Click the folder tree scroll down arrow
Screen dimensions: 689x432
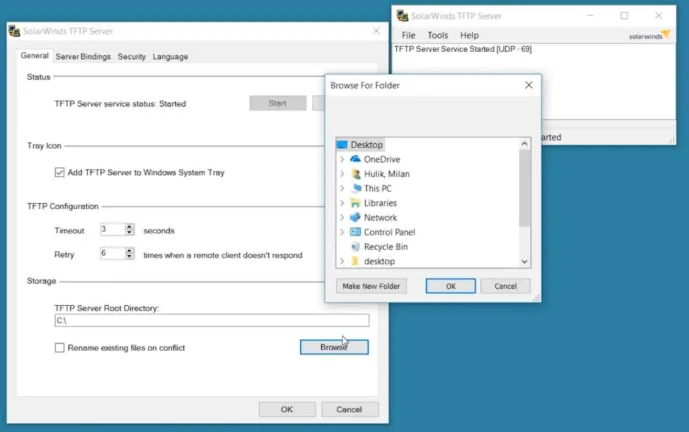[524, 261]
